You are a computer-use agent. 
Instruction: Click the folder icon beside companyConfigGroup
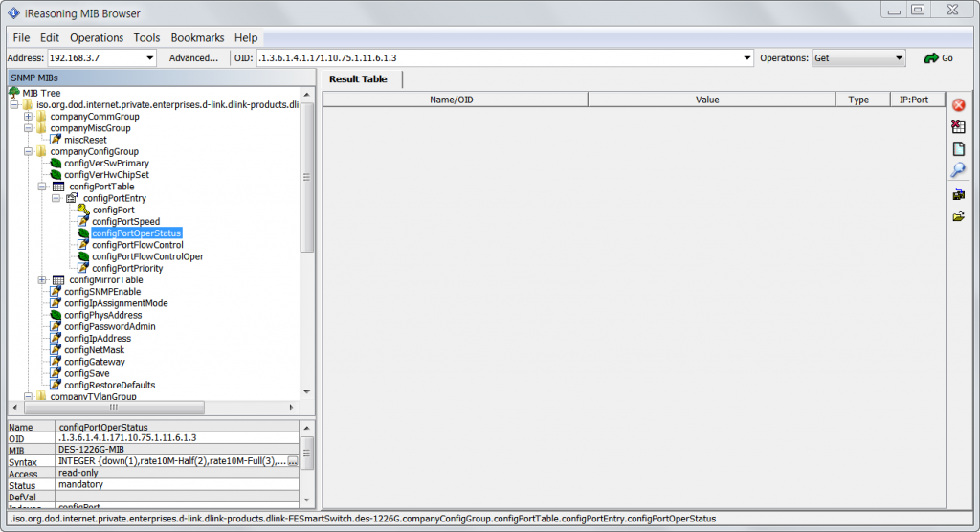tap(41, 151)
